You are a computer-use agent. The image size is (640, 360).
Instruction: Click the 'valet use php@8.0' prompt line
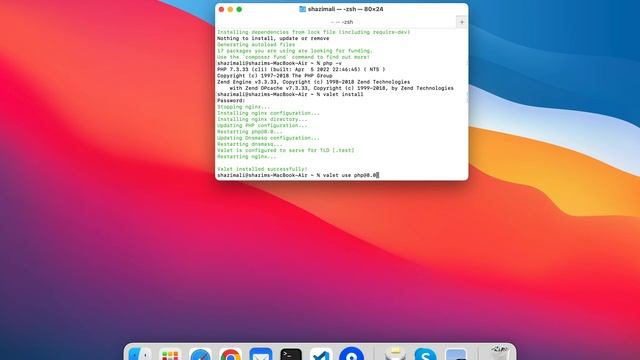tap(298, 175)
